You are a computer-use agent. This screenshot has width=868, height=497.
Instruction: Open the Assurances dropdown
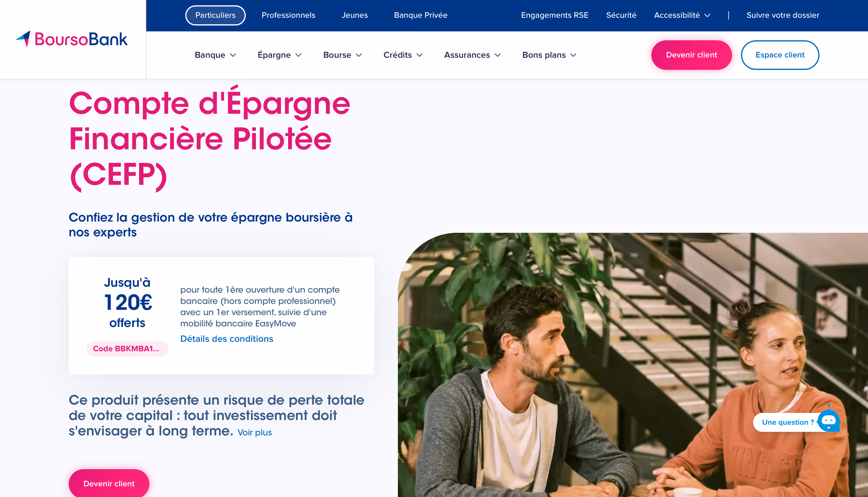tap(472, 55)
